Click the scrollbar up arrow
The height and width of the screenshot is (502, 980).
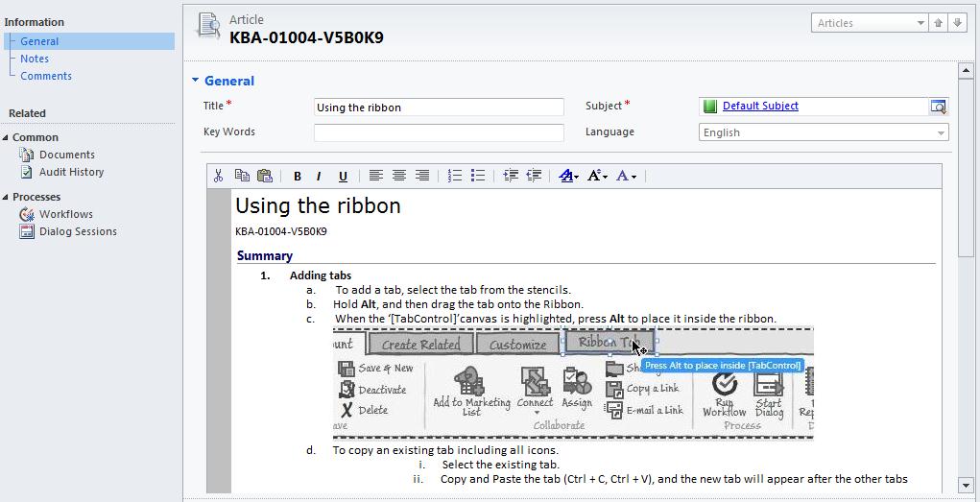click(x=966, y=70)
